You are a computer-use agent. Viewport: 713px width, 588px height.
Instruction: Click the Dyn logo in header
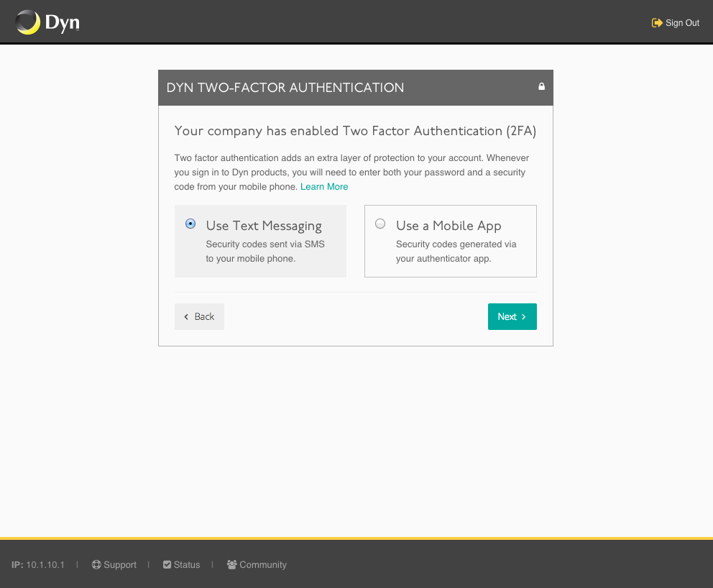[x=47, y=22]
